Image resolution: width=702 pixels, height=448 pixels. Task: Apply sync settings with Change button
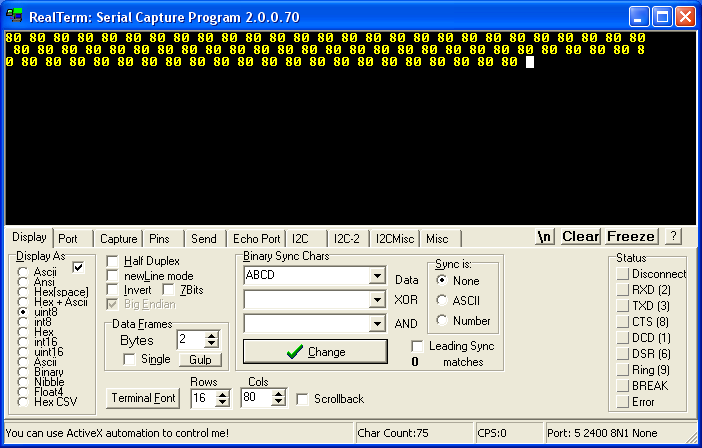click(x=315, y=352)
